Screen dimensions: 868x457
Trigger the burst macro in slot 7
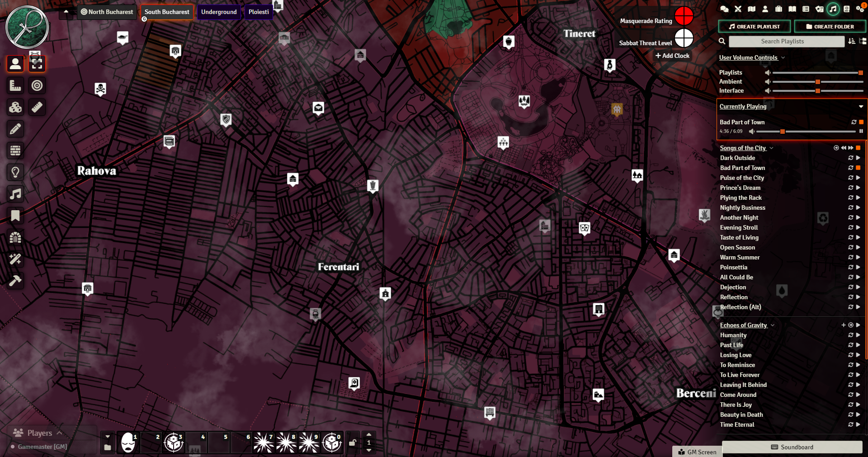264,443
